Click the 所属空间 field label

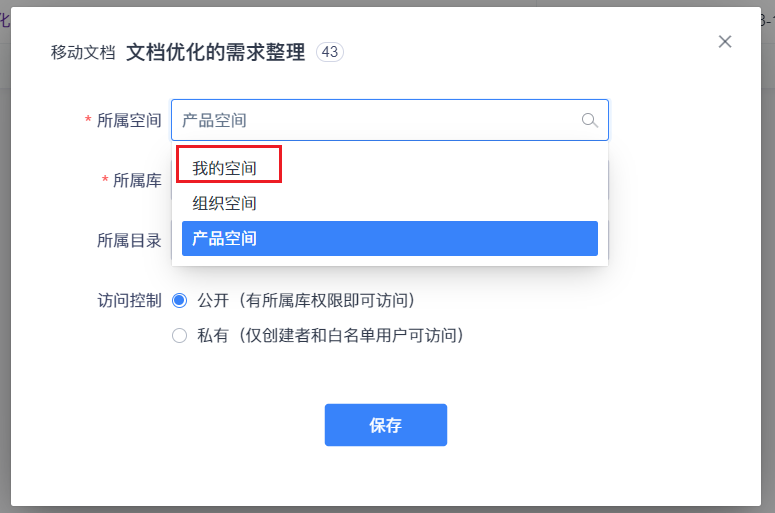click(129, 120)
